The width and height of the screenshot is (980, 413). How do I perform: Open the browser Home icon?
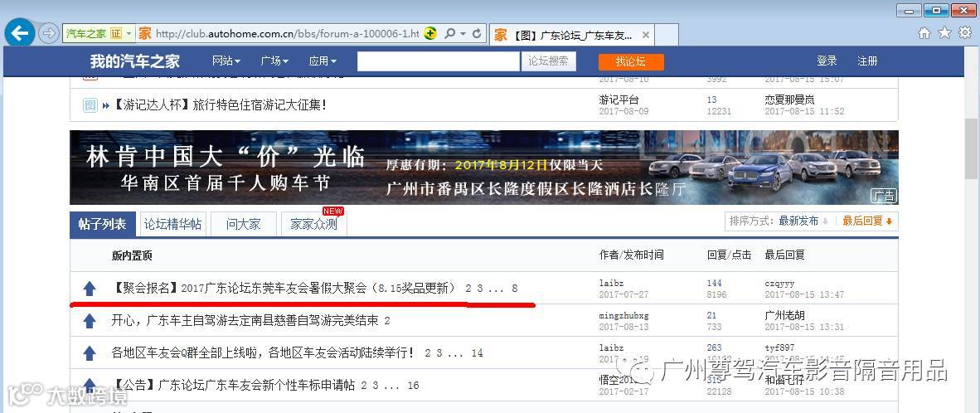pos(924,32)
